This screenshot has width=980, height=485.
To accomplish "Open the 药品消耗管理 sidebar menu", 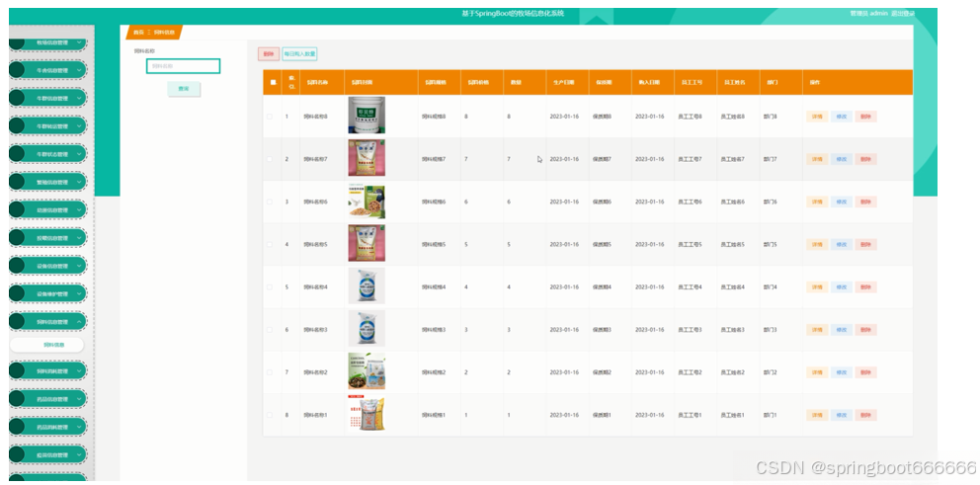I will pos(48,427).
